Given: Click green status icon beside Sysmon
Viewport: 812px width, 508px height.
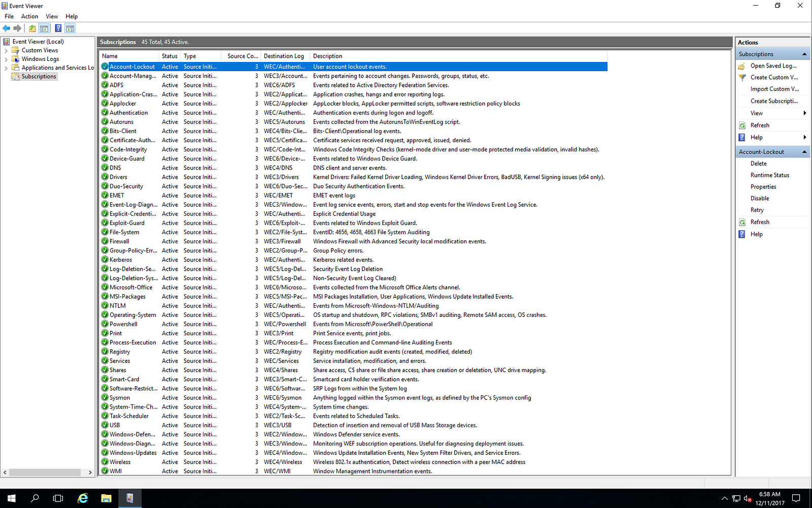Looking at the screenshot, I should [x=105, y=398].
